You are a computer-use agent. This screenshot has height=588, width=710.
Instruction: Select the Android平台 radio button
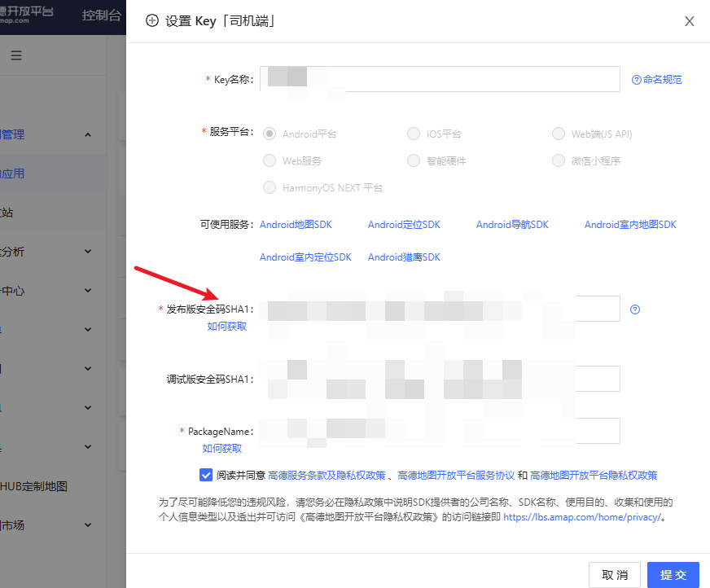click(x=270, y=134)
